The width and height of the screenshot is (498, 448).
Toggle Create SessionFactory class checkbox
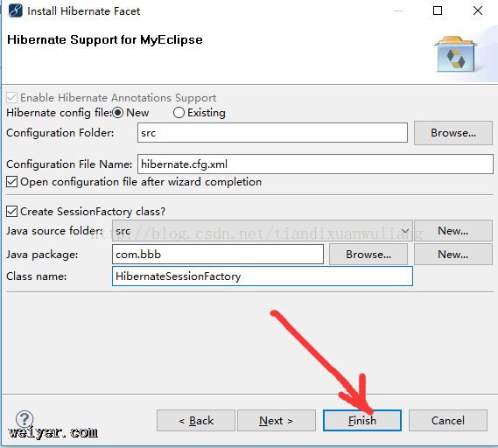(11, 212)
